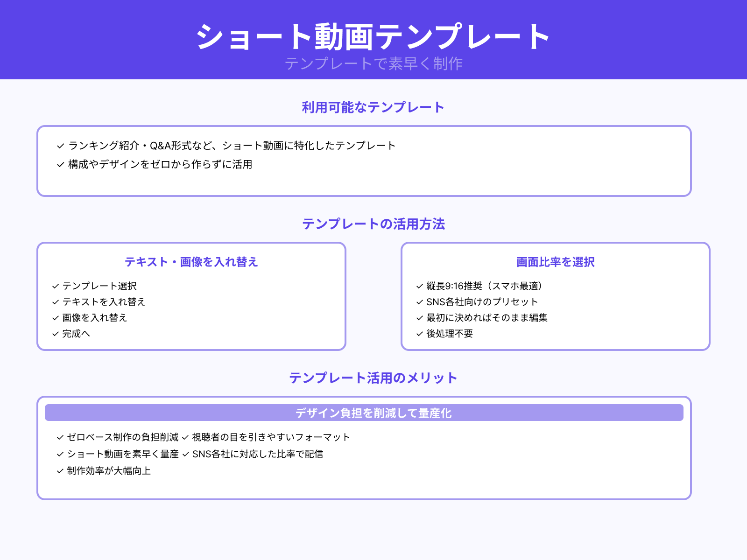Image resolution: width=747 pixels, height=560 pixels.
Task: Click the checkmark icon beside 後処理不要
Action: [419, 334]
